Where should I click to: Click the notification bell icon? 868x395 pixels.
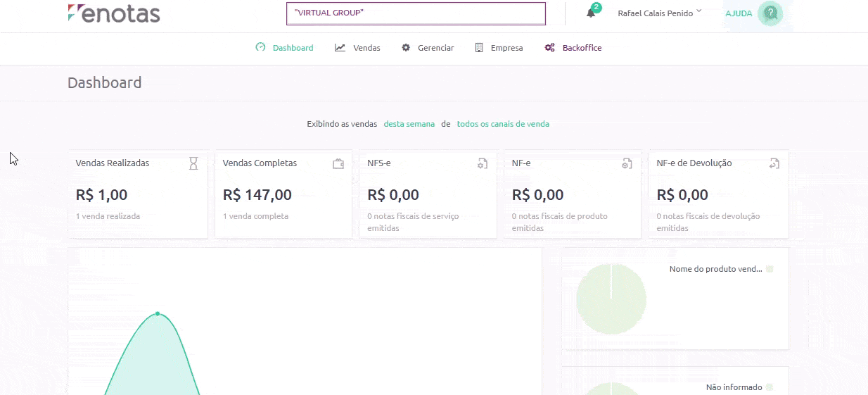click(x=591, y=13)
